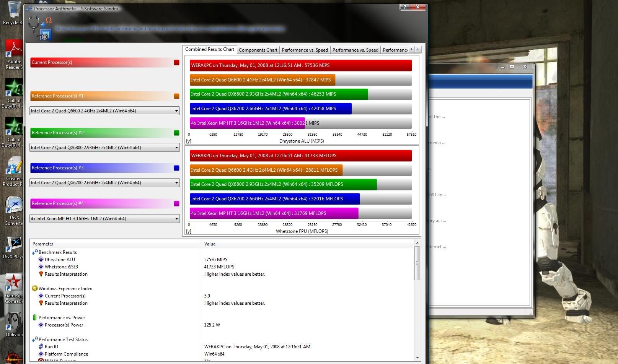Toggle the red Current Processor(s) color box

(176, 62)
